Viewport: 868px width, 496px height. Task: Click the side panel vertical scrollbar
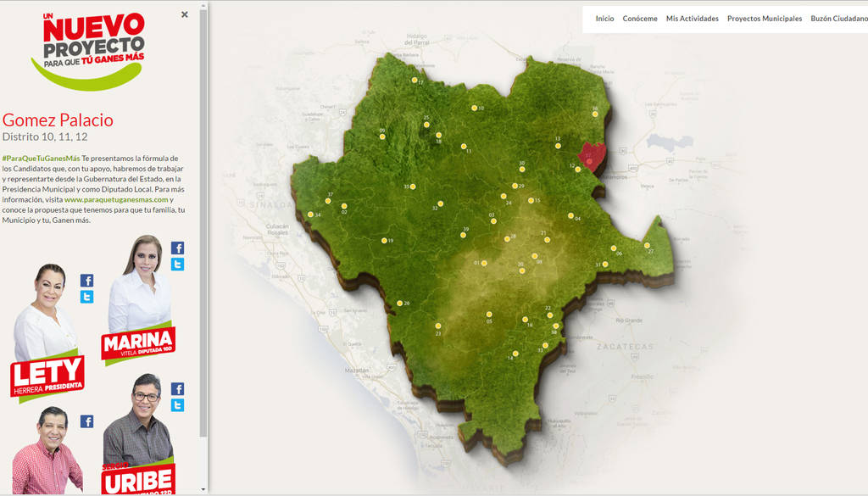pos(203,221)
